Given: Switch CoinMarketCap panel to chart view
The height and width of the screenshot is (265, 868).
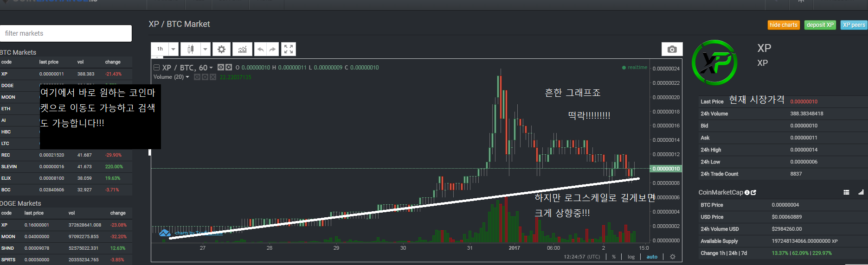Looking at the screenshot, I should (861, 192).
